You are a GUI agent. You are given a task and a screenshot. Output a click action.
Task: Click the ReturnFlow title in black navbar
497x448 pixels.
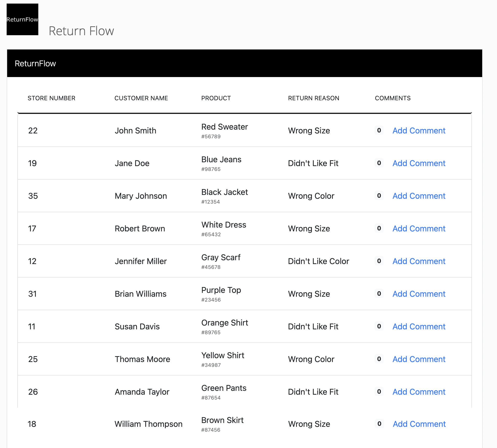[x=35, y=64]
